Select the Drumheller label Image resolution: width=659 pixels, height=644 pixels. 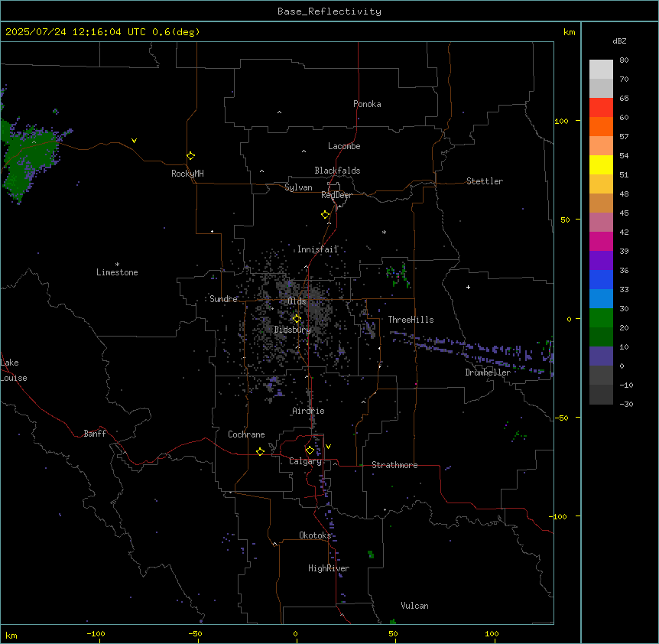(x=488, y=372)
